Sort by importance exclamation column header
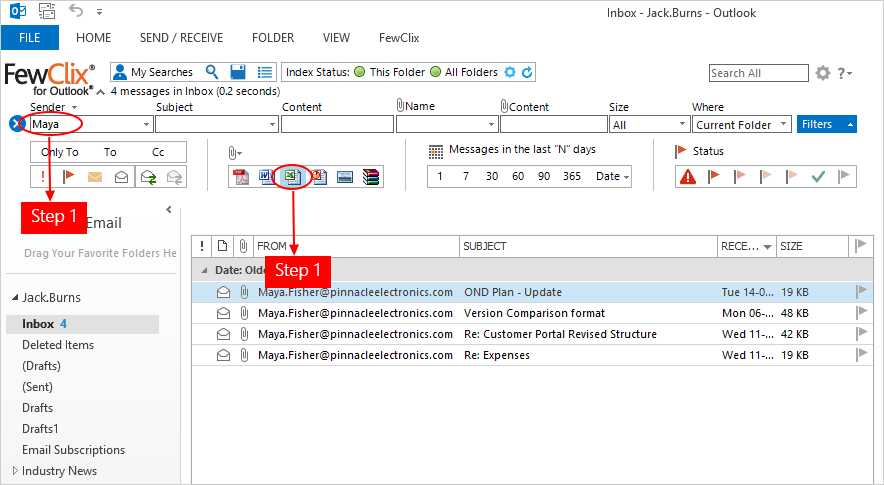 pyautogui.click(x=202, y=246)
